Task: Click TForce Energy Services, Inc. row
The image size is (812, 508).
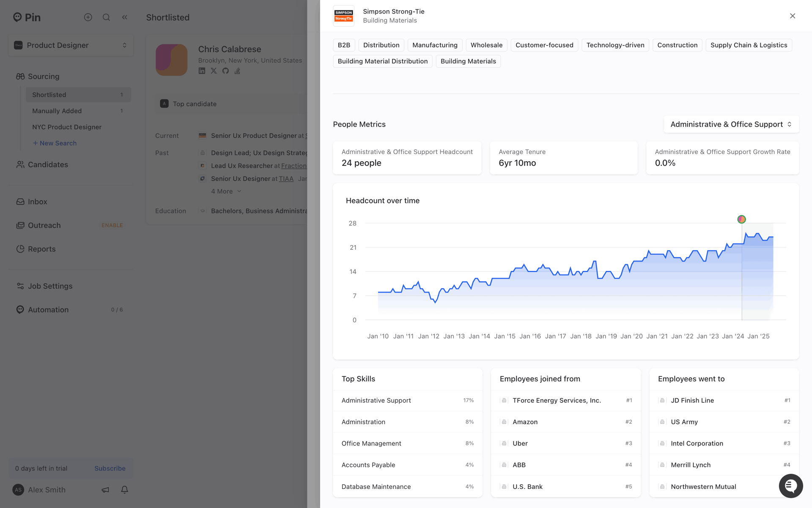Action: point(566,400)
